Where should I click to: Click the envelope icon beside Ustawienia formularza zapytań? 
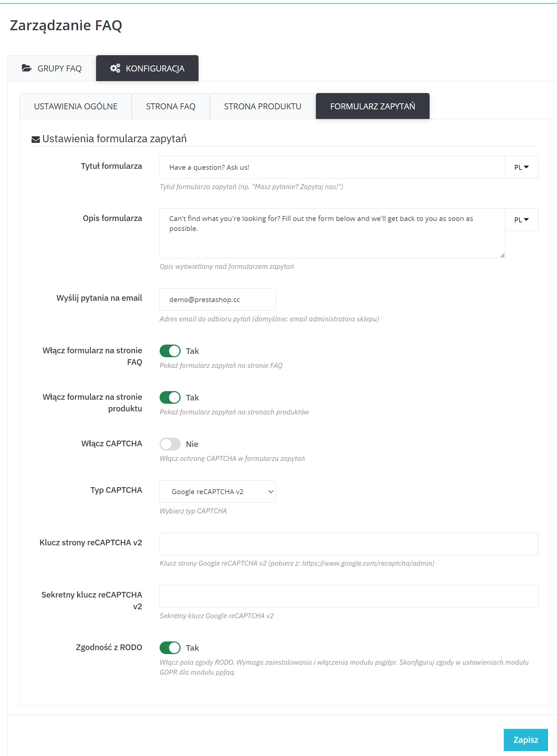pos(35,139)
